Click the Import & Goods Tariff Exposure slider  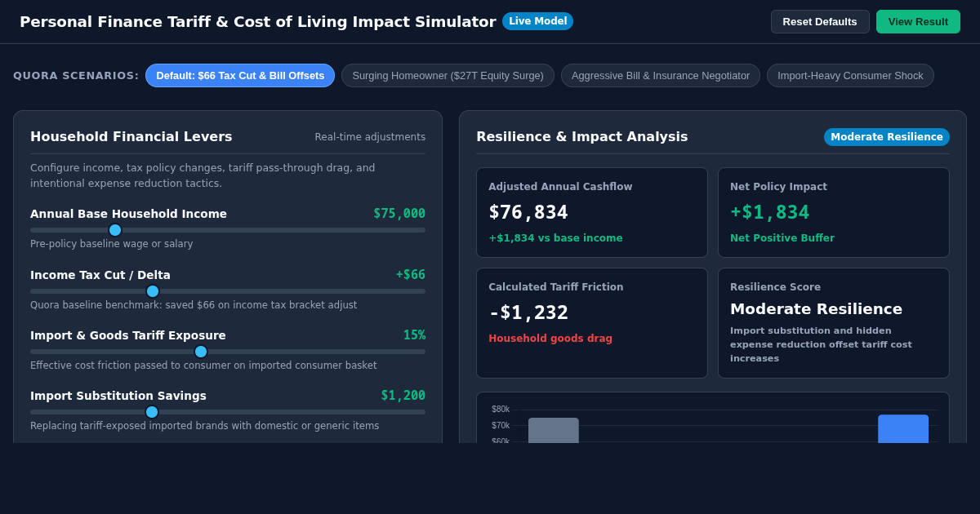click(x=228, y=352)
